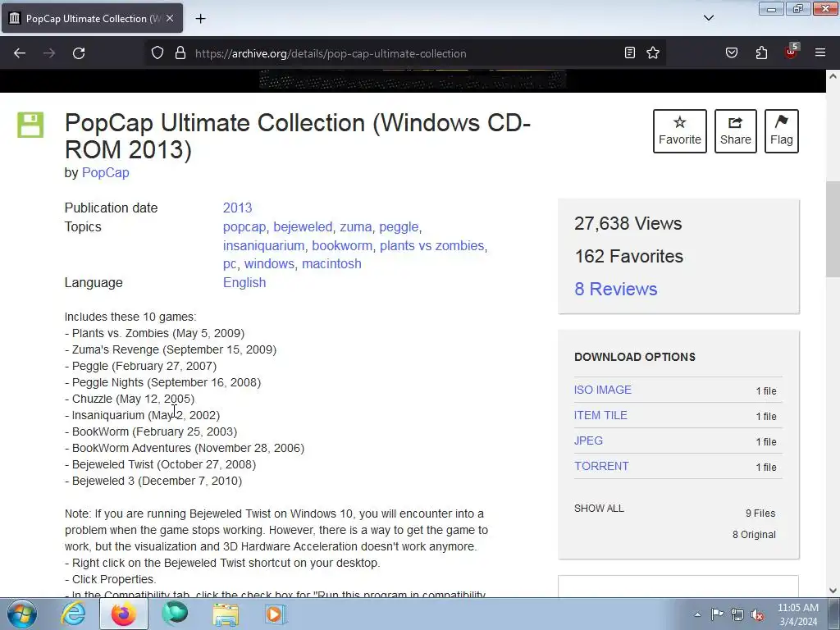This screenshot has height=630, width=840.
Task: Open the uBlock Origin extension icon
Action: (792, 52)
